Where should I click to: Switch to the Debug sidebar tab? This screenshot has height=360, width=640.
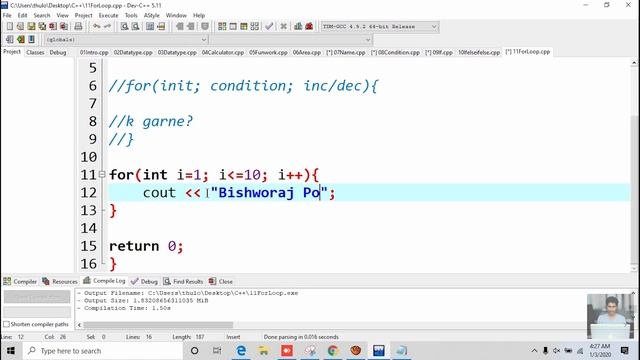click(x=58, y=53)
